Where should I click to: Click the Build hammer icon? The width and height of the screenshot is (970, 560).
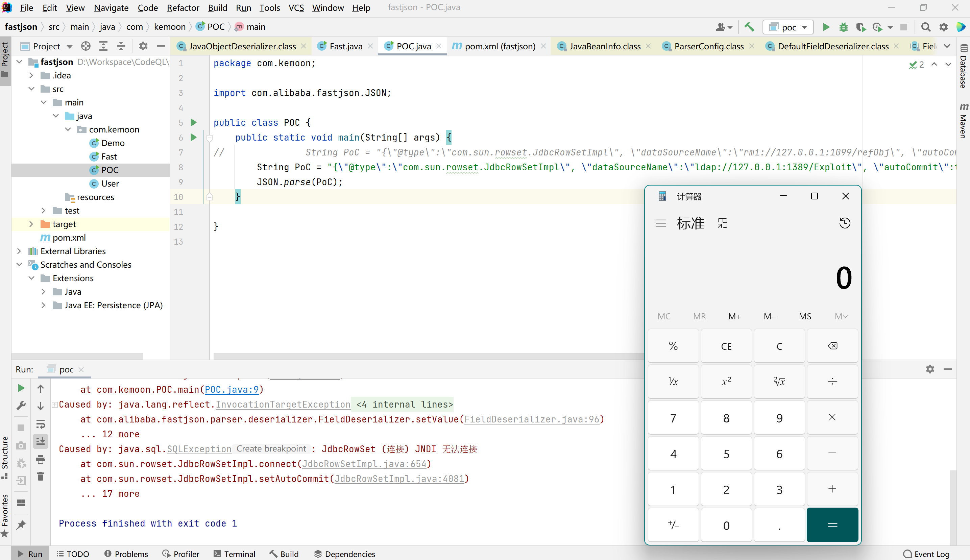click(x=749, y=27)
